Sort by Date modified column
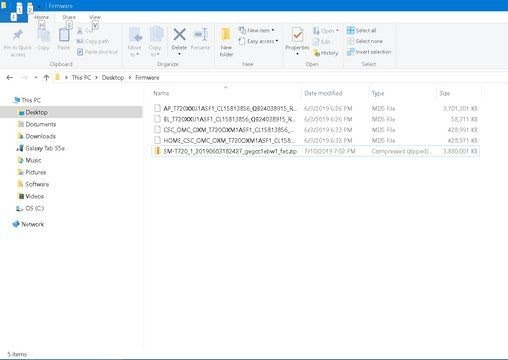 pyautogui.click(x=323, y=93)
